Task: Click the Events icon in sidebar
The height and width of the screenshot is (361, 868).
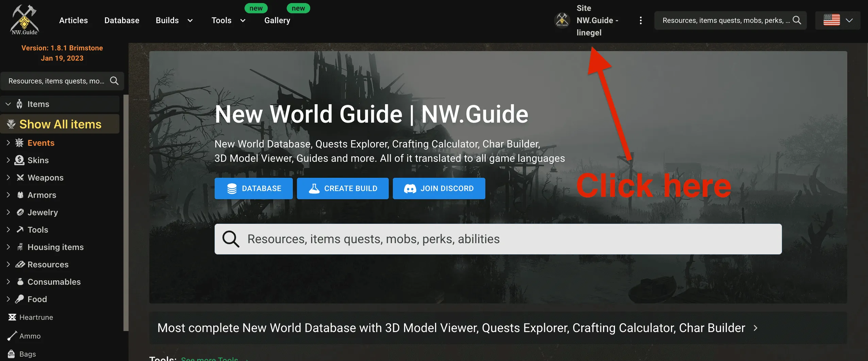Action: tap(19, 143)
